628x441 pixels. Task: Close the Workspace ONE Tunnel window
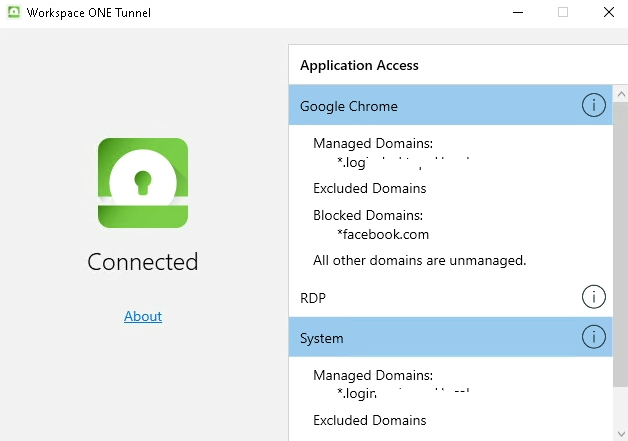tap(608, 13)
